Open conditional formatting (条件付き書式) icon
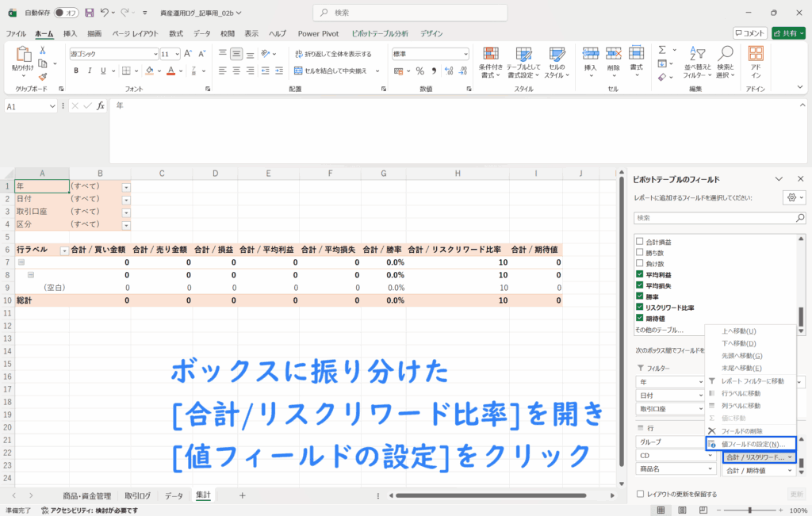Screen dimensions: 812x516 pyautogui.click(x=491, y=55)
